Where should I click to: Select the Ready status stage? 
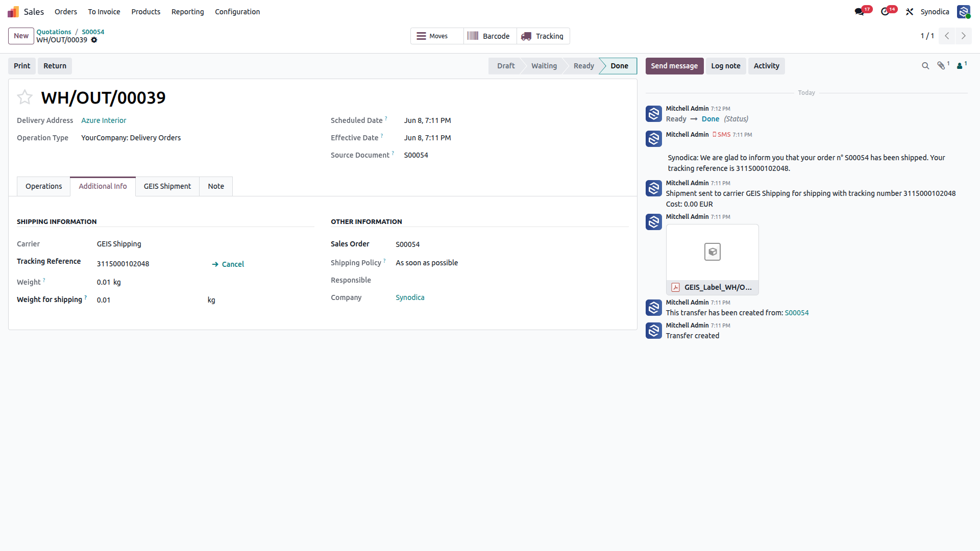(583, 66)
